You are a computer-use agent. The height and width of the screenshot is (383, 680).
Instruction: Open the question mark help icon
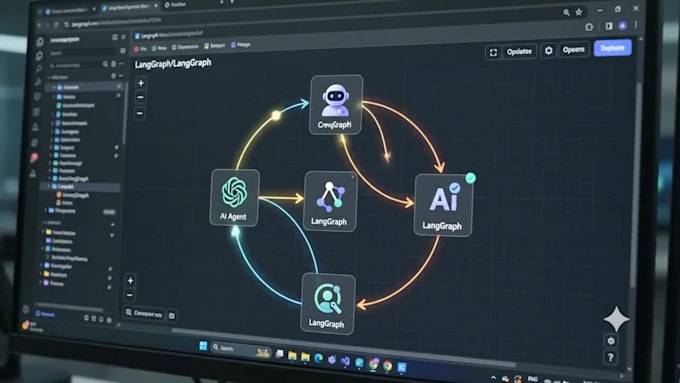610,357
